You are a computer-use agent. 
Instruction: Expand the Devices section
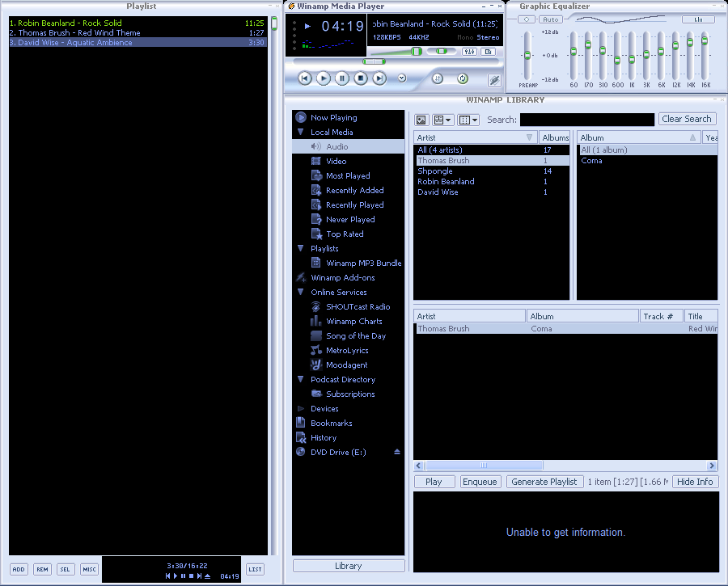point(301,408)
